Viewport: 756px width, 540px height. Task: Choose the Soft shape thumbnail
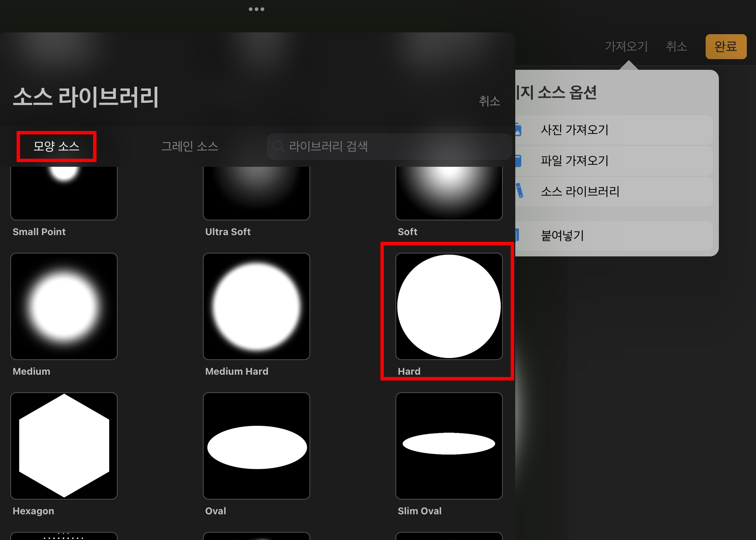[449, 193]
